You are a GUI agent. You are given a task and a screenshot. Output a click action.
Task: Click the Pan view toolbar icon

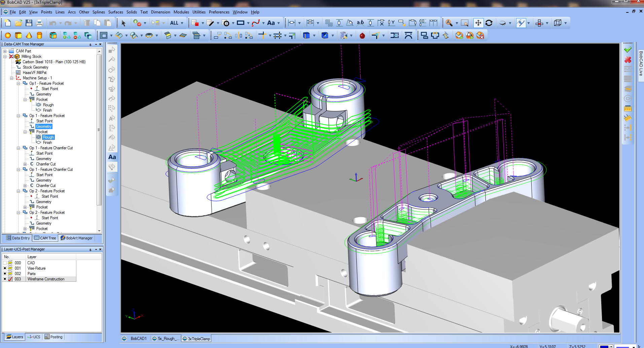(x=478, y=23)
